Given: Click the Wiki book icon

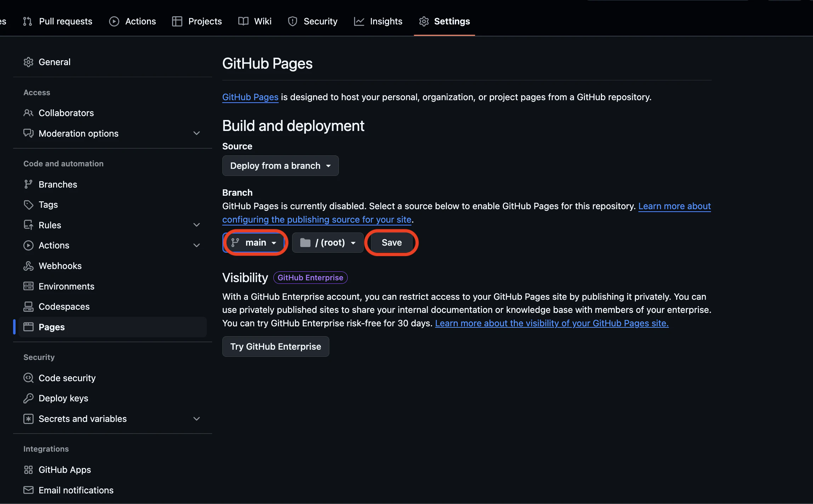Looking at the screenshot, I should point(243,21).
